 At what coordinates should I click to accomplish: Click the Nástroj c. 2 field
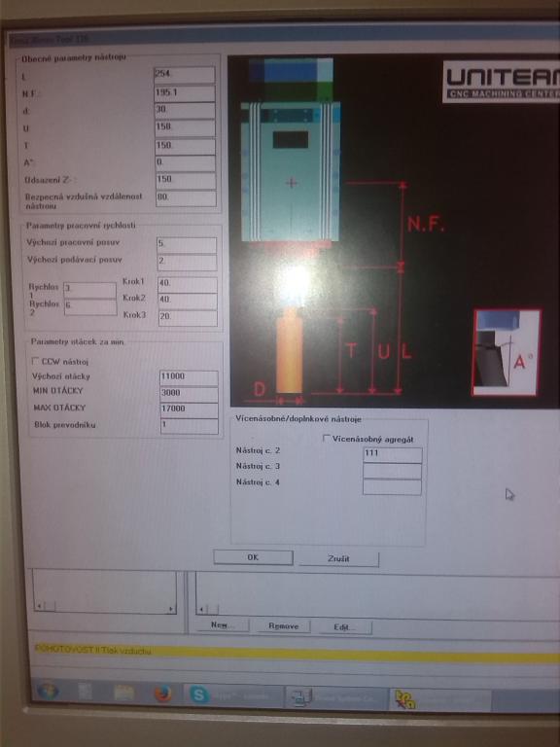coord(393,455)
